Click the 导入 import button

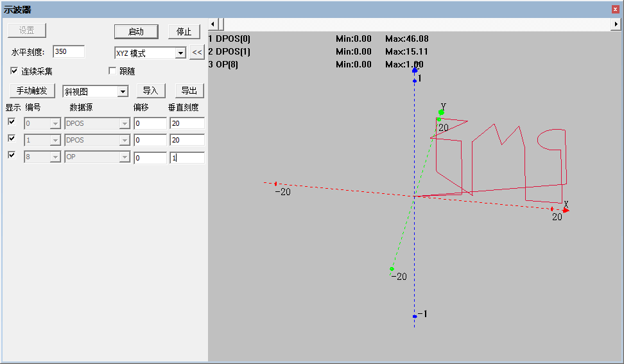pos(151,91)
